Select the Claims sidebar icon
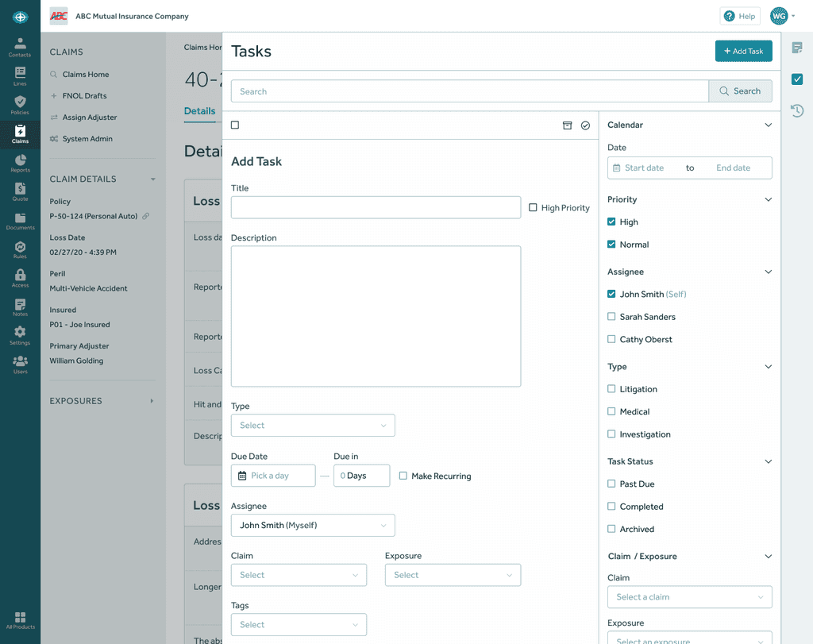Viewport: 813px width, 644px height. pyautogui.click(x=20, y=133)
